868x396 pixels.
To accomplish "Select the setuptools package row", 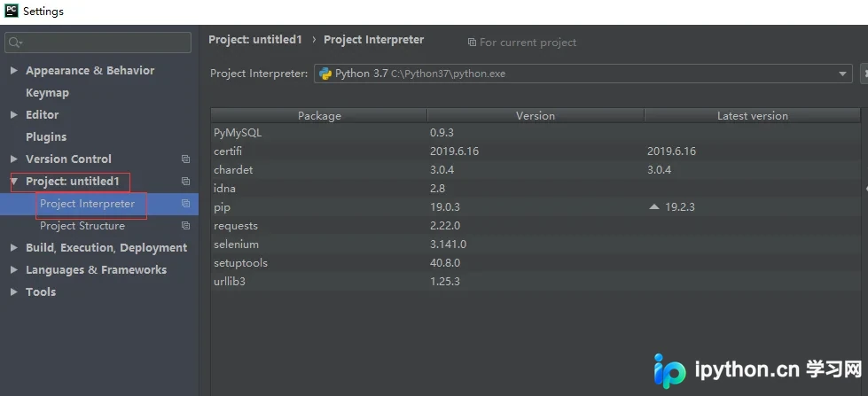I will tap(536, 263).
